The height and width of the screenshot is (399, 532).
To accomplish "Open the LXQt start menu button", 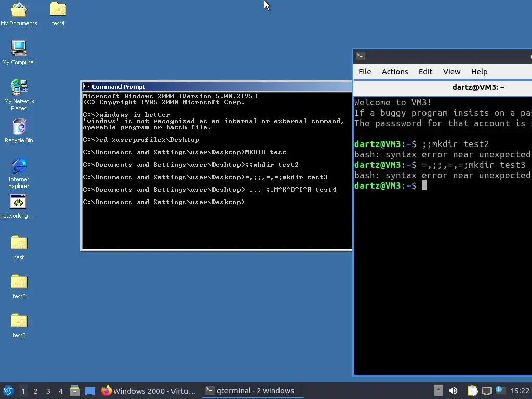I will [x=8, y=391].
